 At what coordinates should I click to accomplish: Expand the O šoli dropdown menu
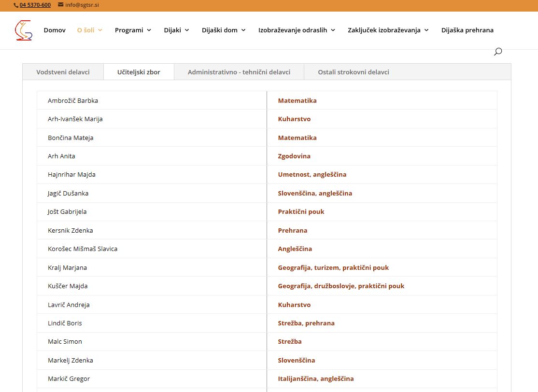(89, 30)
